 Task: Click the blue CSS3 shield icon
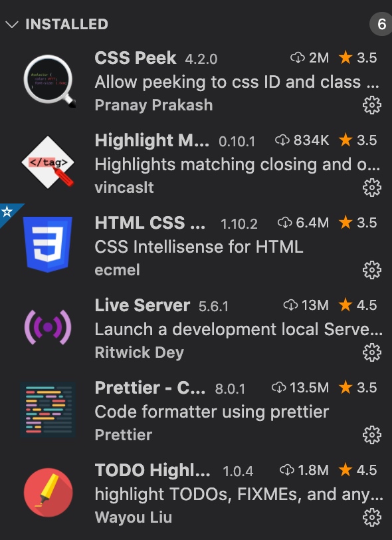pyautogui.click(x=47, y=245)
